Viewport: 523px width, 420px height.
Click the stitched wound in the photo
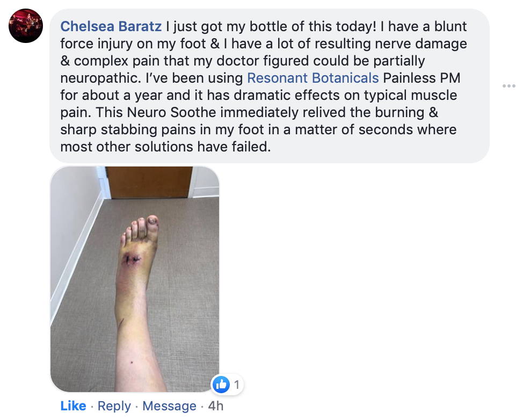coord(131,259)
